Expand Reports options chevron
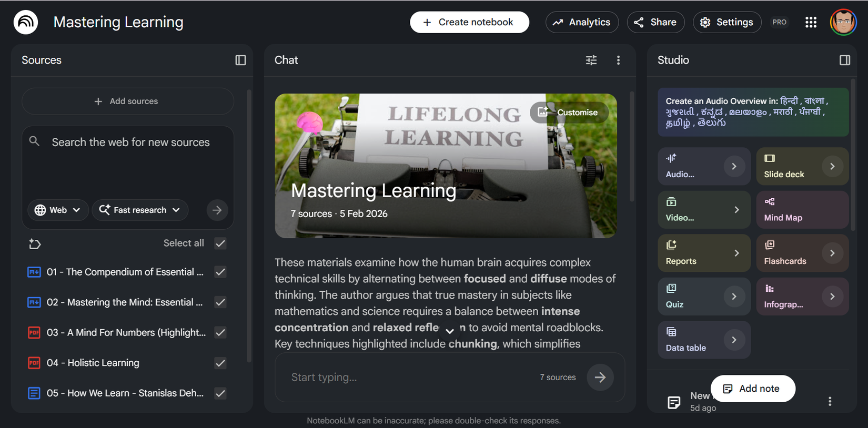This screenshot has height=428, width=868. pyautogui.click(x=736, y=253)
